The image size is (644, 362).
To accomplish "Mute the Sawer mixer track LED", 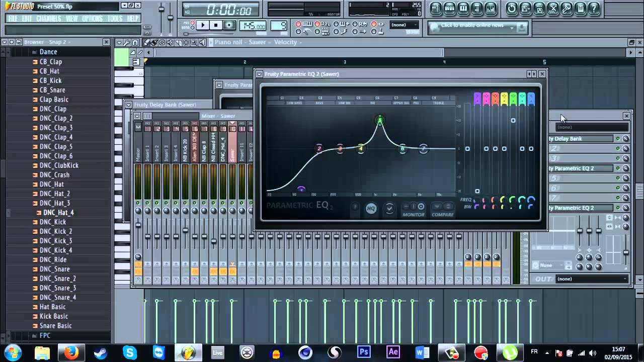I will tap(232, 203).
